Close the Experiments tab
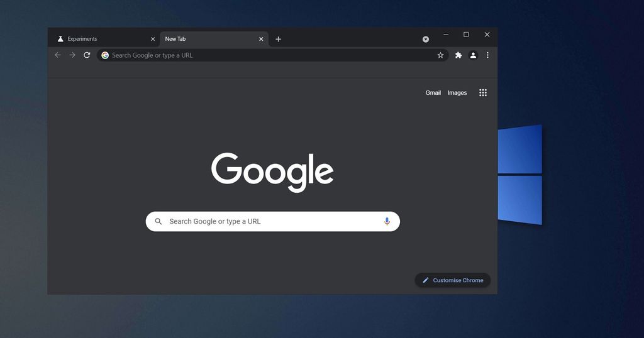The width and height of the screenshot is (644, 338). (x=153, y=39)
